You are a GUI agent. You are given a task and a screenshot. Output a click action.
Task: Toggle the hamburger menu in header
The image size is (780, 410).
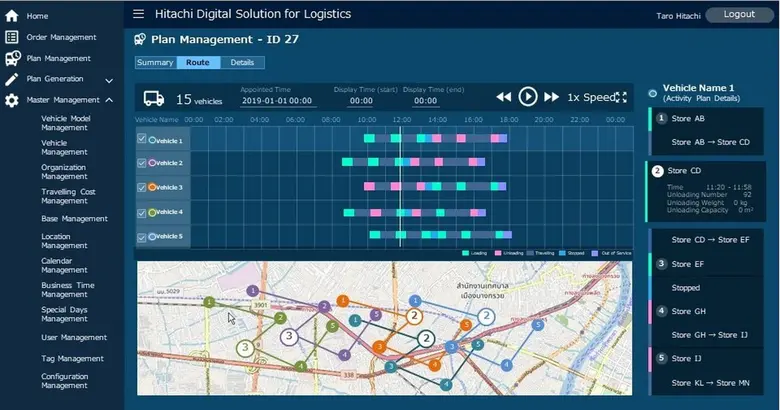[139, 14]
